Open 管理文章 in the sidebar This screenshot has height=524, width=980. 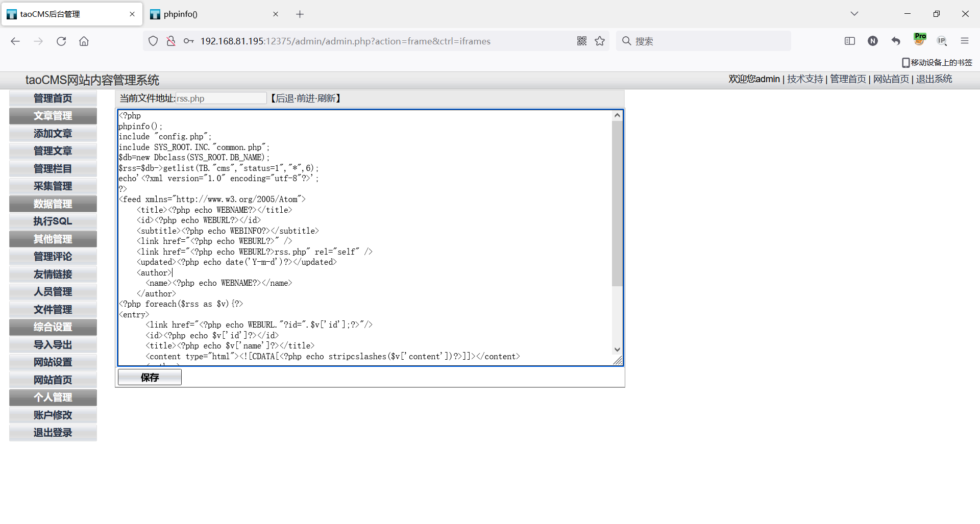point(53,151)
